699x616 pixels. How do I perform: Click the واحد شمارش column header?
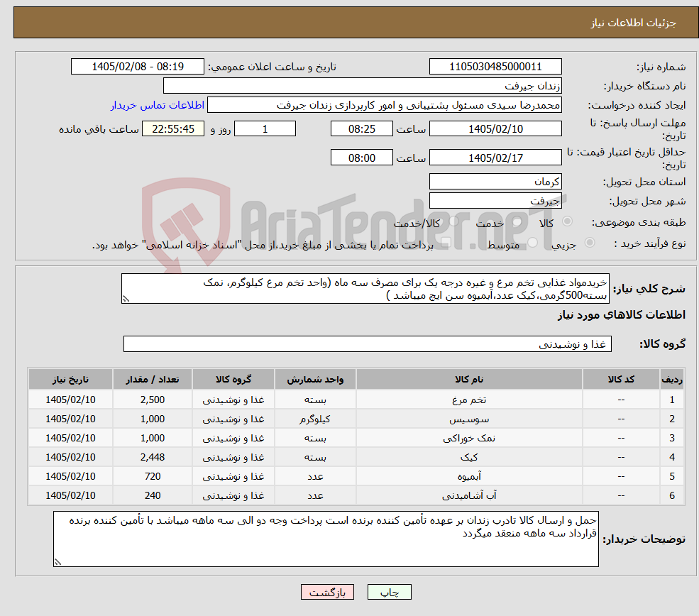(x=315, y=379)
